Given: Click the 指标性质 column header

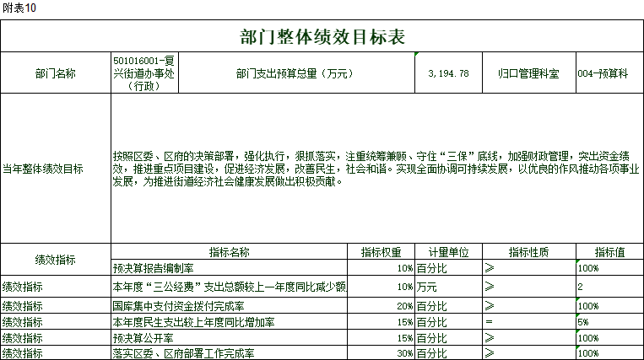Looking at the screenshot, I should (x=529, y=252).
